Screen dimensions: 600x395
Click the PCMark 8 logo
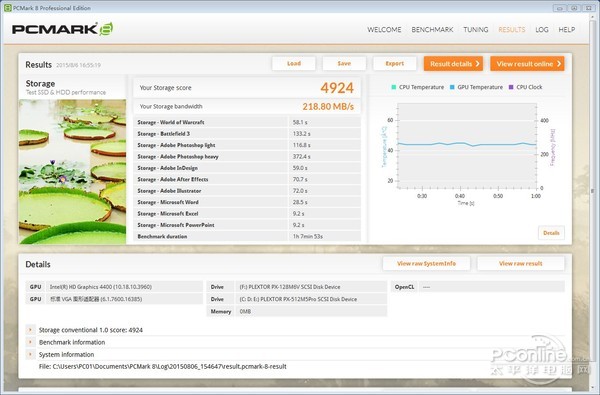(x=62, y=29)
